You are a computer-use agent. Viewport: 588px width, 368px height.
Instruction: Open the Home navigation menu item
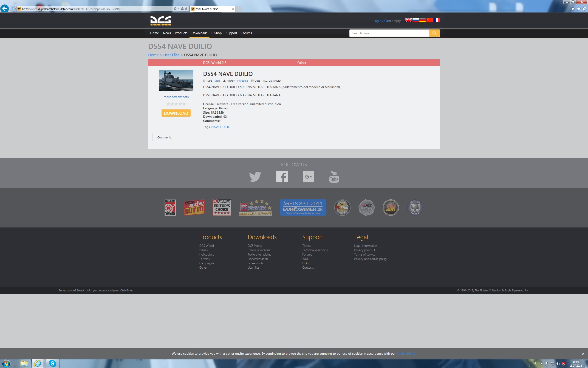[154, 33]
